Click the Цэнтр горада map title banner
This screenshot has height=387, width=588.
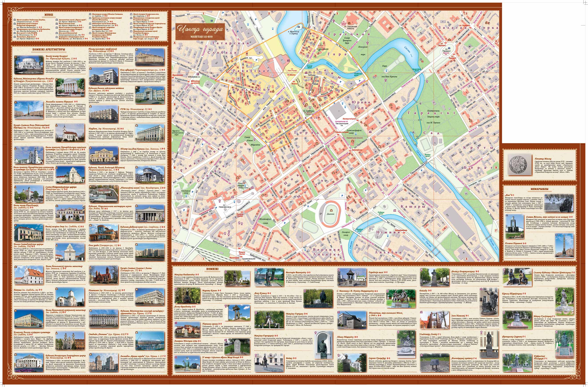[200, 31]
